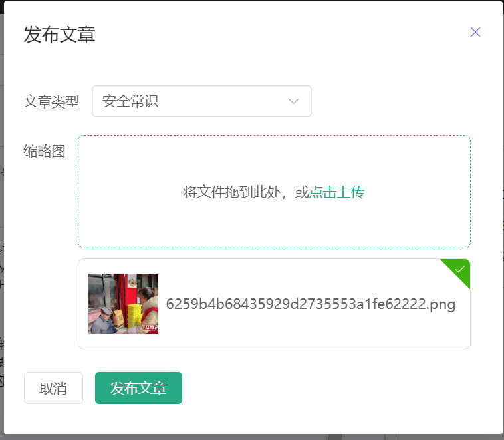This screenshot has width=504, height=440.
Task: Select the file name 6259b4b68435929d2735553a1fe62222.png
Action: click(x=311, y=304)
